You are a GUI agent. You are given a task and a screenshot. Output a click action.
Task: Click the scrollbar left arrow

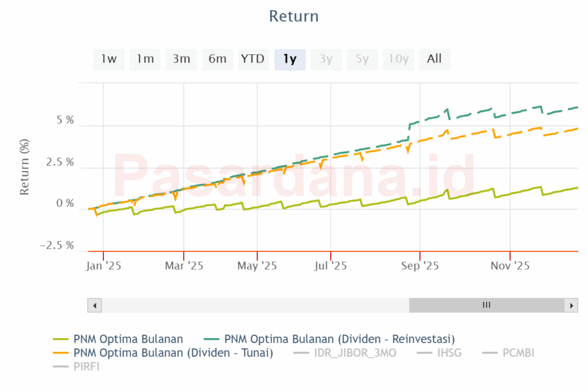(94, 305)
